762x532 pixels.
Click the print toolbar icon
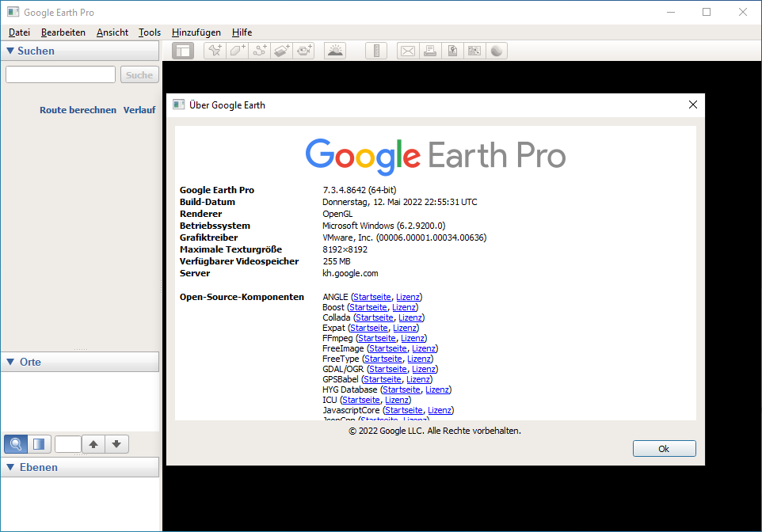click(430, 51)
